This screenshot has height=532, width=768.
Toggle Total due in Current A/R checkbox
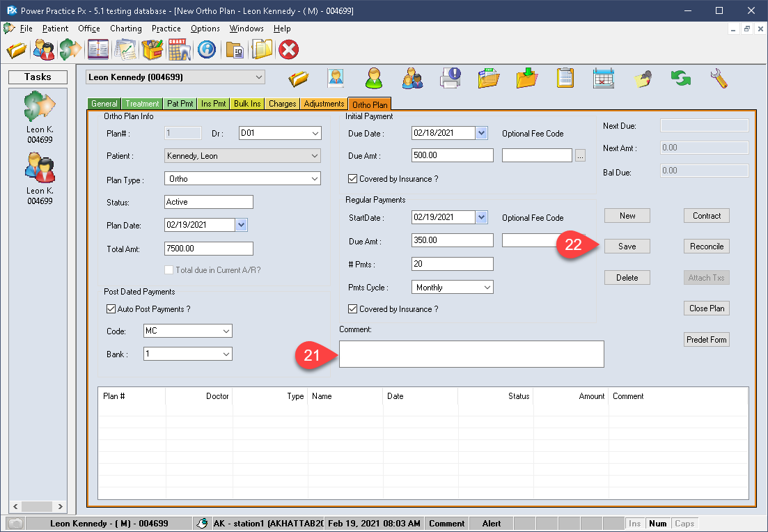pyautogui.click(x=169, y=270)
